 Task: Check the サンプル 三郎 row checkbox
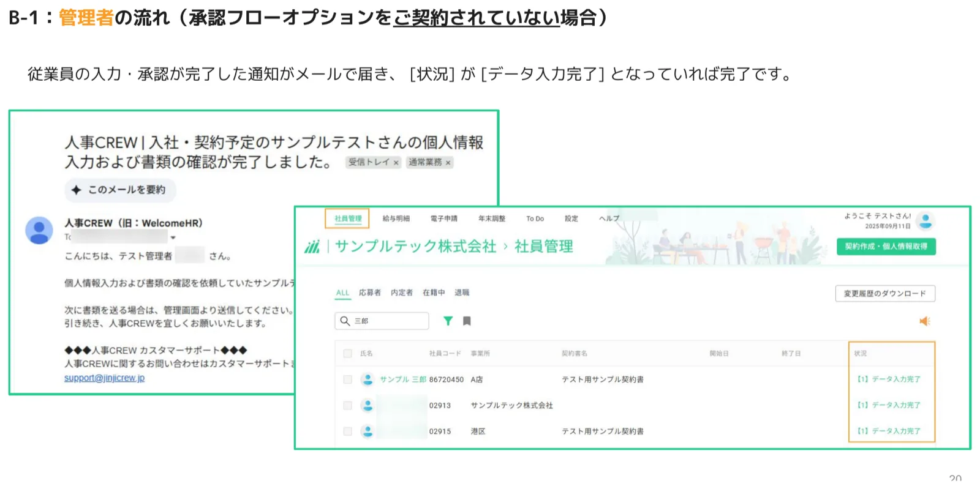(347, 379)
